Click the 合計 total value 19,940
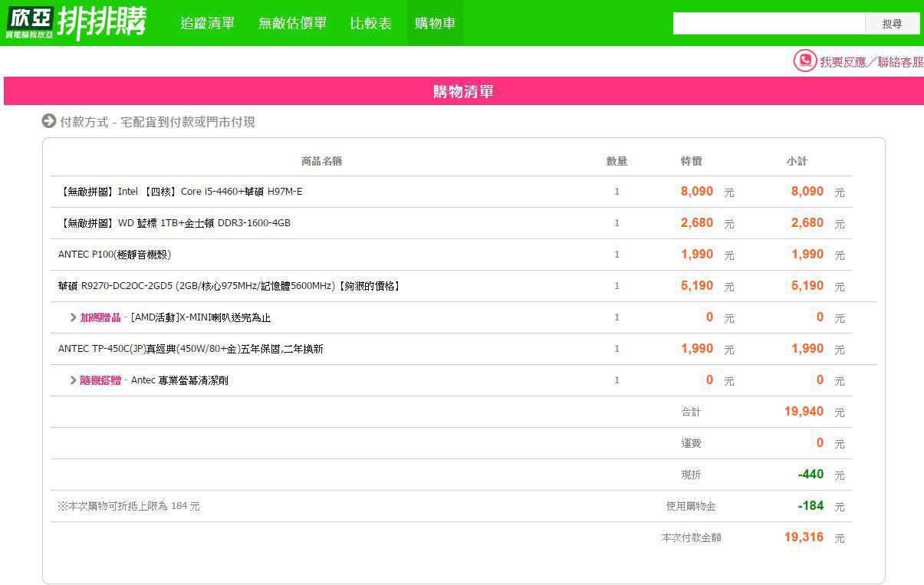 pos(804,412)
